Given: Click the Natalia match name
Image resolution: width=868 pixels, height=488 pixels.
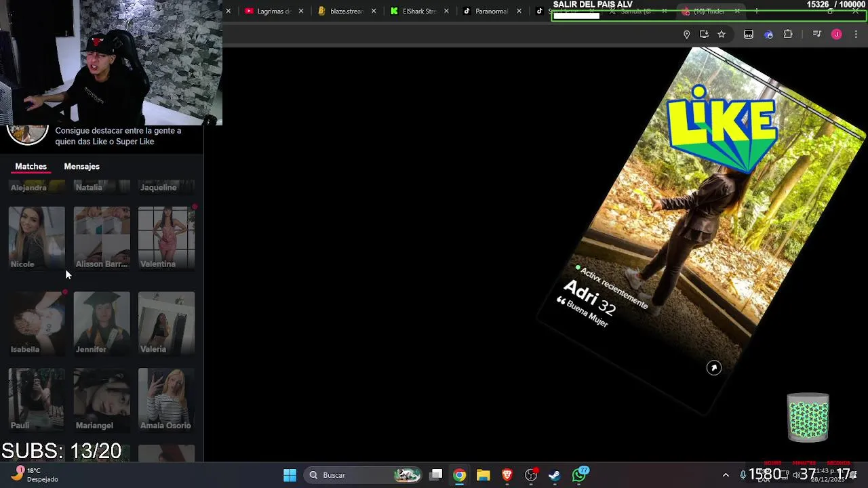Looking at the screenshot, I should click(x=89, y=188).
